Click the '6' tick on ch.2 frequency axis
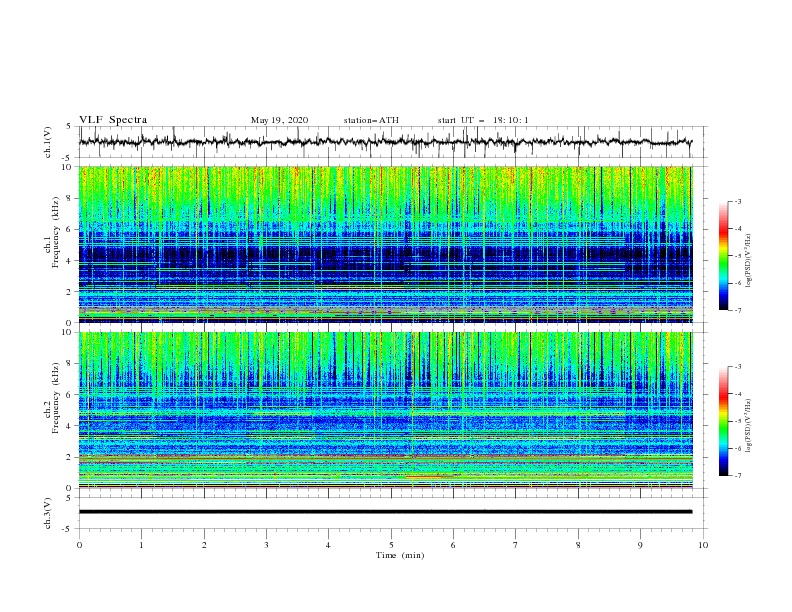The width and height of the screenshot is (792, 612). click(x=70, y=394)
